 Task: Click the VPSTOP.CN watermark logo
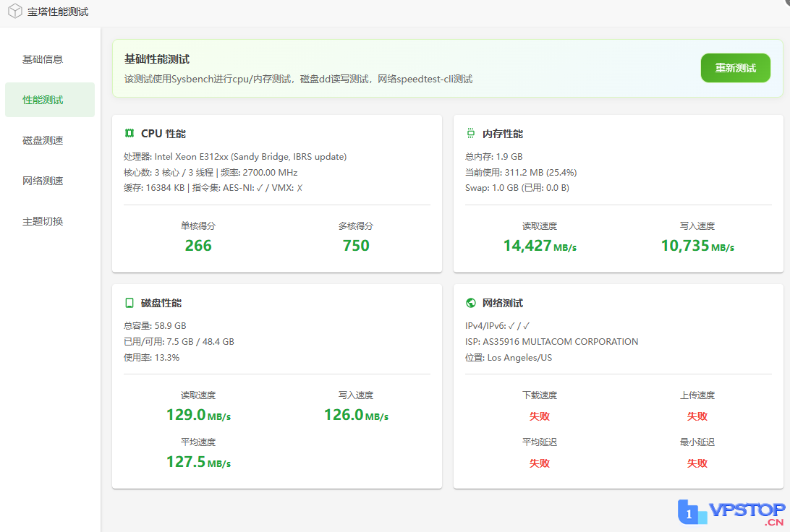tap(731, 512)
